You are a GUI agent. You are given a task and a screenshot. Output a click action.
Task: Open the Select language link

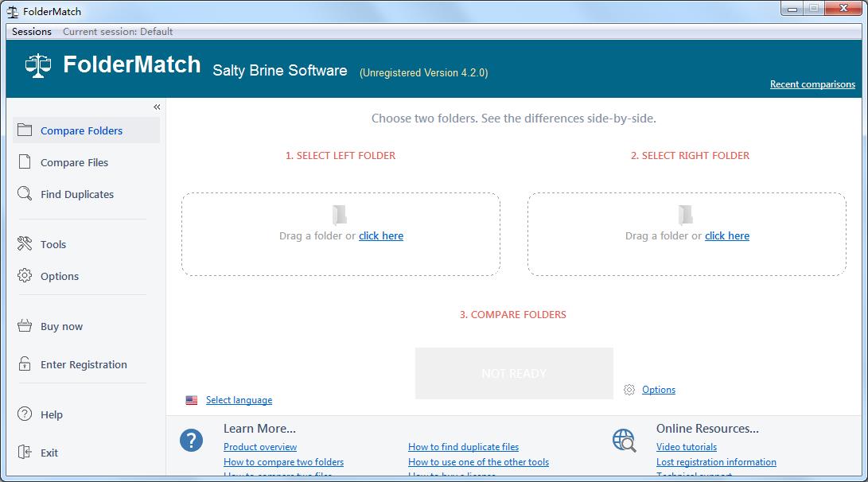coord(239,400)
